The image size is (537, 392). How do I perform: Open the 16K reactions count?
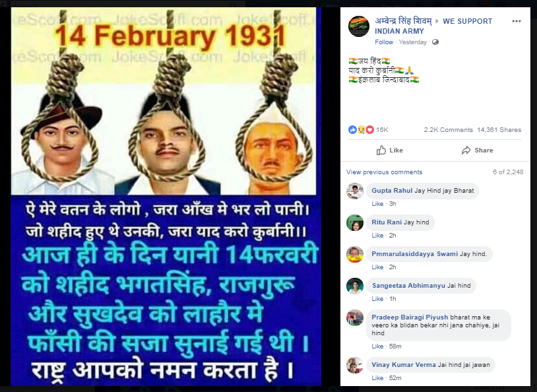pos(382,130)
